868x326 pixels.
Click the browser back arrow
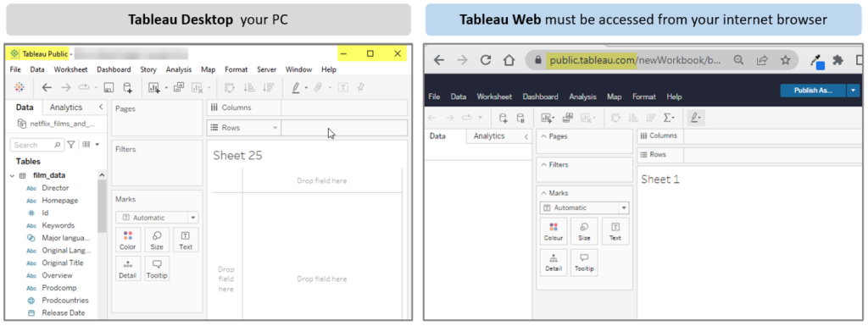pos(439,60)
